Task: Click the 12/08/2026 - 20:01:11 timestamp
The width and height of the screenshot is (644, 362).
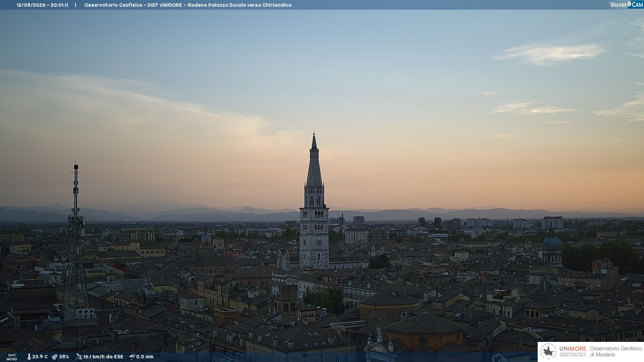Action: [43, 5]
